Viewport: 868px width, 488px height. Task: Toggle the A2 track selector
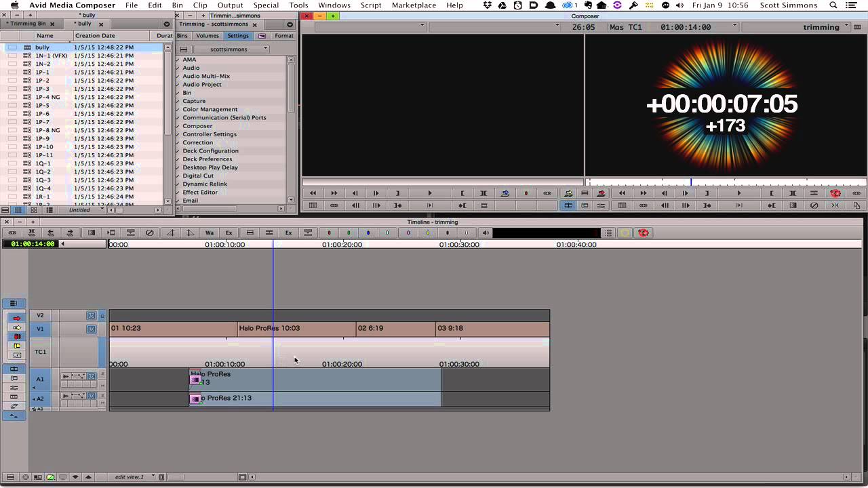pyautogui.click(x=40, y=399)
